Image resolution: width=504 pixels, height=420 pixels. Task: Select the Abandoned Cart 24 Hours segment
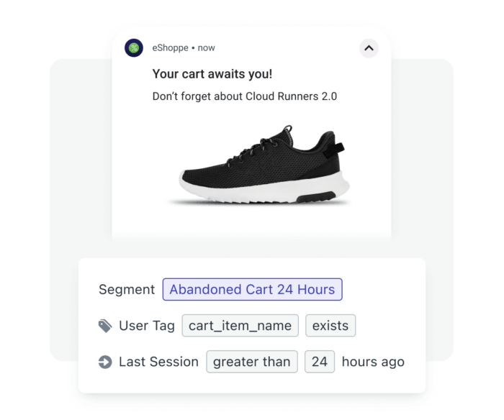click(252, 290)
